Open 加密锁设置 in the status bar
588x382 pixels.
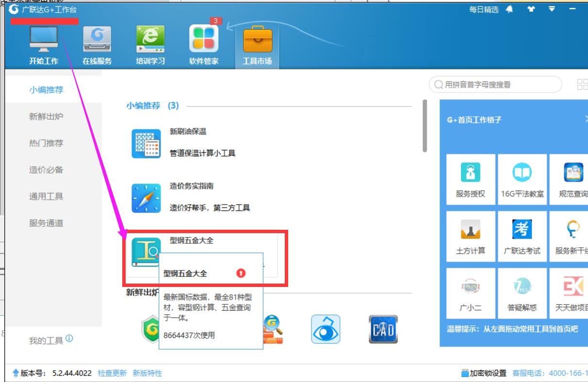click(484, 373)
